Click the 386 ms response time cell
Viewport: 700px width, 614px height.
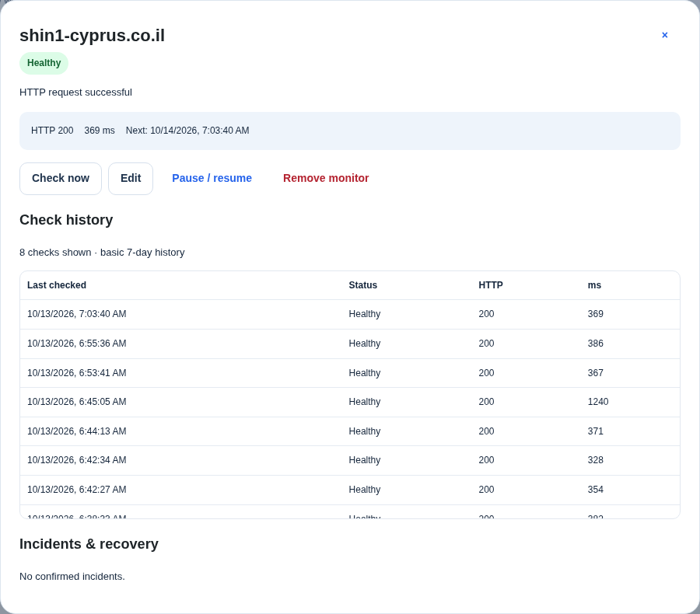point(595,344)
